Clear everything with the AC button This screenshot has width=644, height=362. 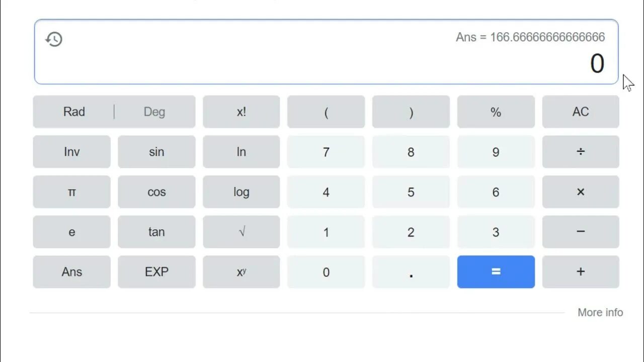pos(580,112)
